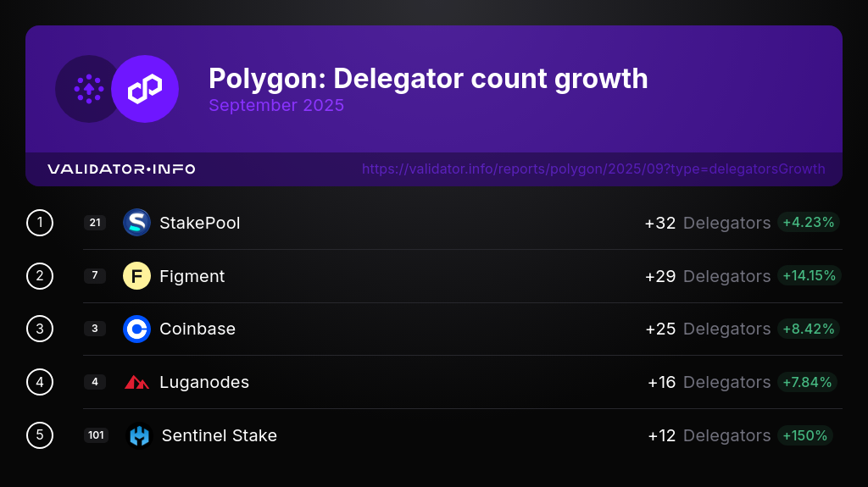Click the StakePool logo icon
The height and width of the screenshot is (487, 868).
pyautogui.click(x=136, y=223)
